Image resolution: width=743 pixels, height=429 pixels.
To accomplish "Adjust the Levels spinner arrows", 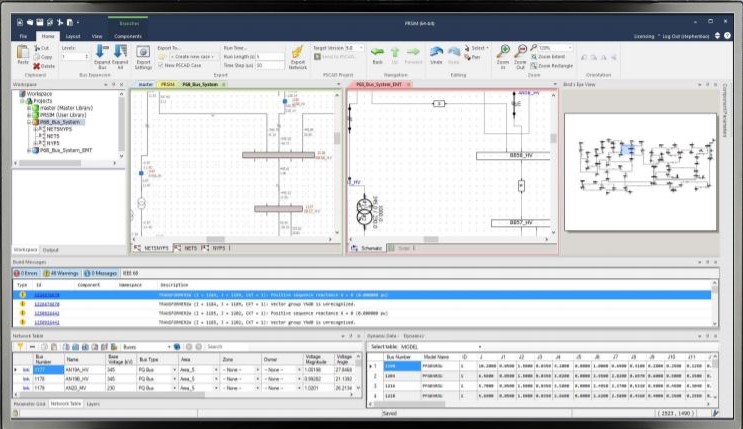I will point(86,57).
